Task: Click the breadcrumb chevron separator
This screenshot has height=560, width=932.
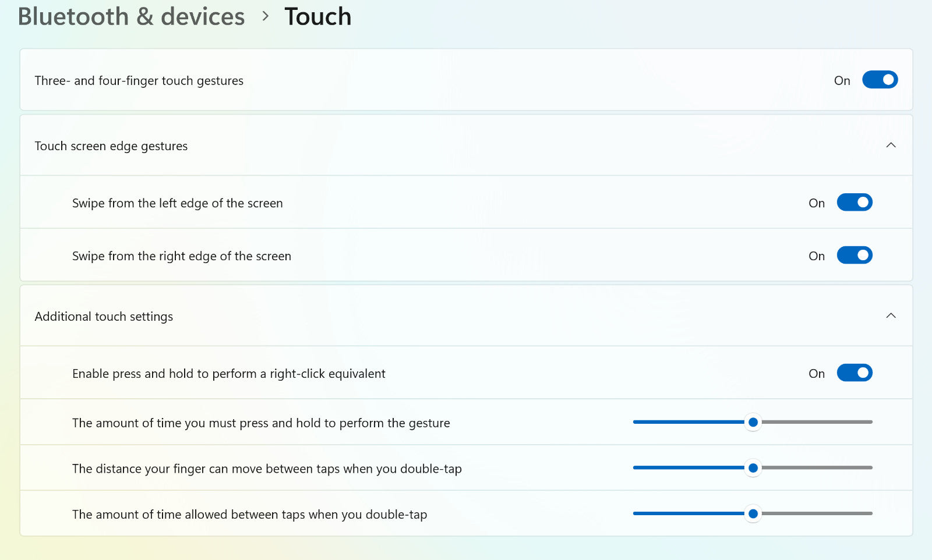Action: 266,17
